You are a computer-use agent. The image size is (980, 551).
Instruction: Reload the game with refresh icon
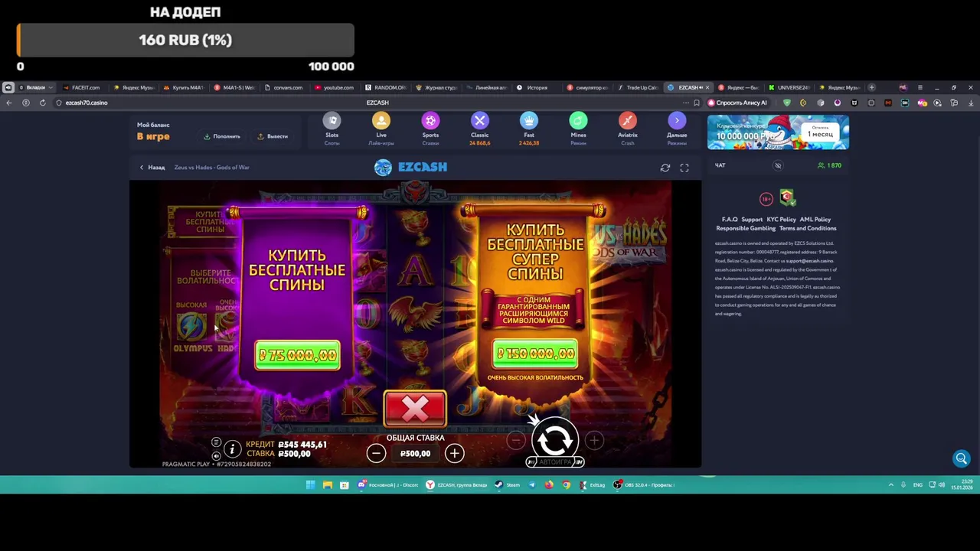coord(665,168)
